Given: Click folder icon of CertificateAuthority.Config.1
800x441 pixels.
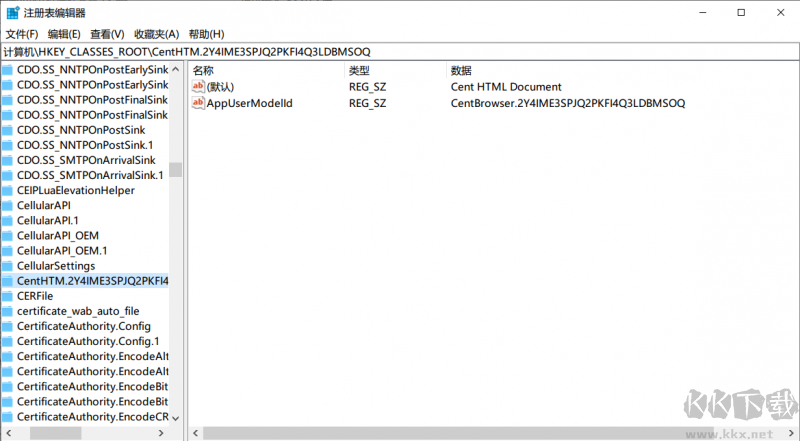Looking at the screenshot, I should coord(7,341).
